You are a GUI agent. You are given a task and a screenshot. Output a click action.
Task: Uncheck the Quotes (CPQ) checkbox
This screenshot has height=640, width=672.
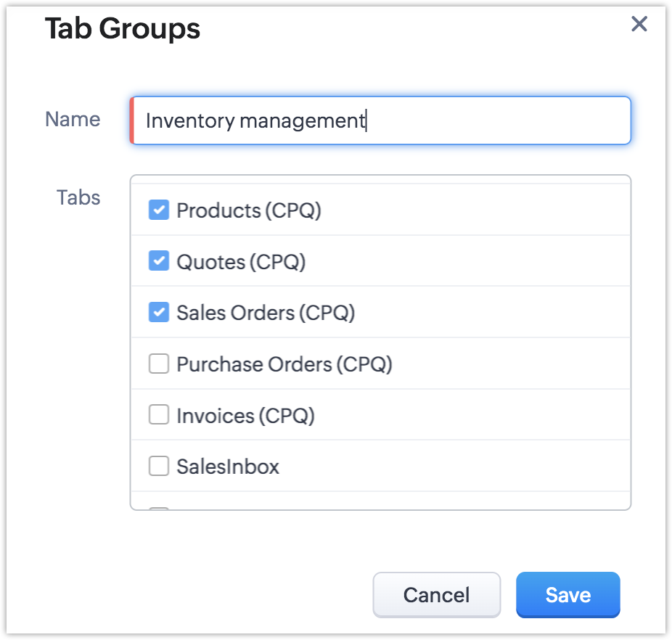tap(159, 261)
